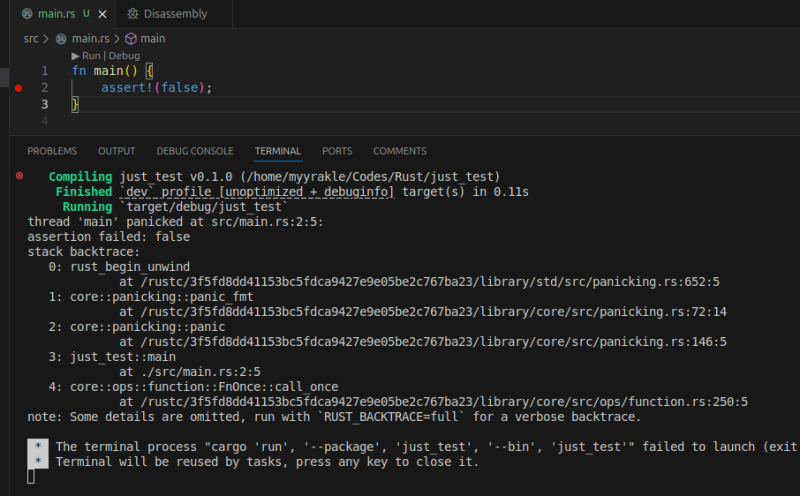Click line number 3 in the editor gutter

pyautogui.click(x=45, y=104)
